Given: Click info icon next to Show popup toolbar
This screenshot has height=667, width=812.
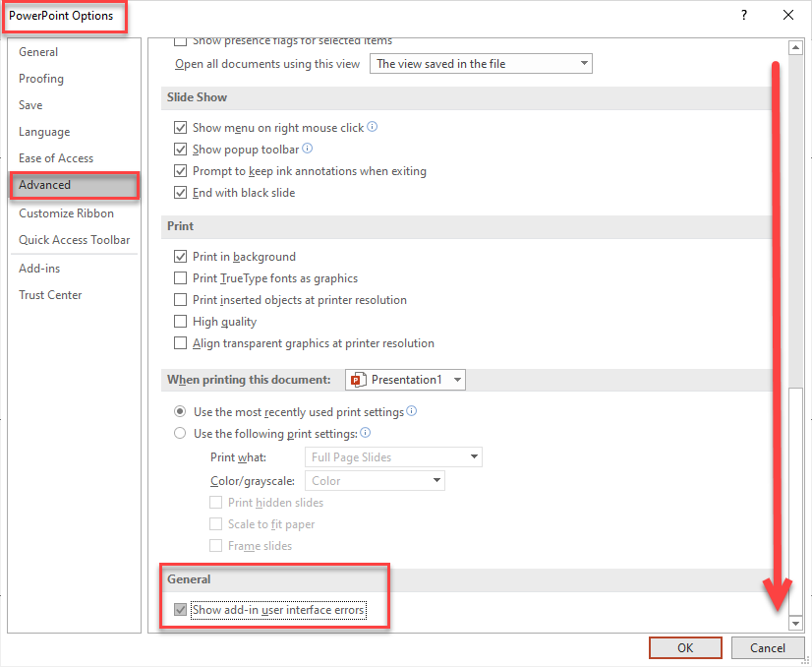Looking at the screenshot, I should coord(308,149).
